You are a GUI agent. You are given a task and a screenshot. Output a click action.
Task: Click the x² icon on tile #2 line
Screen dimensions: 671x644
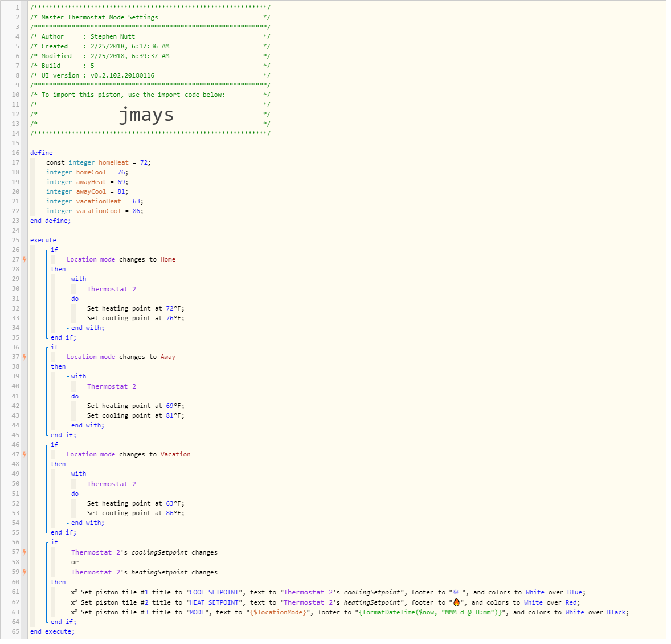(74, 602)
